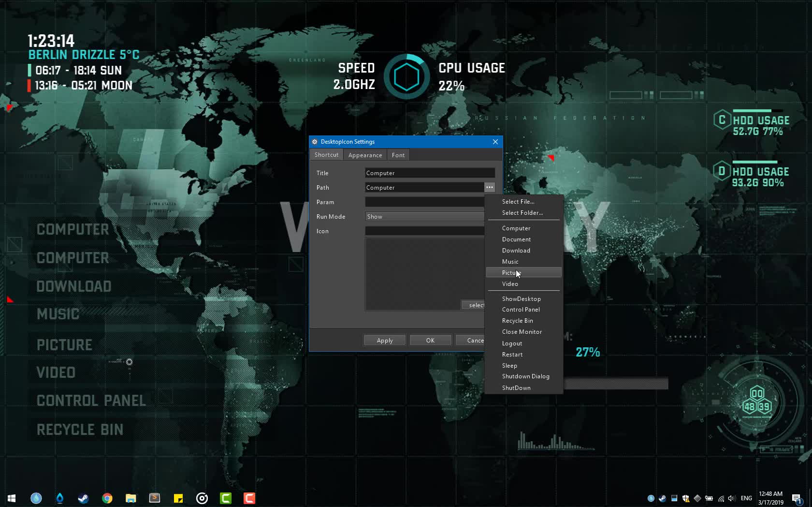
Task: Open the yellow Sticky Notes taskbar icon
Action: pyautogui.click(x=178, y=498)
